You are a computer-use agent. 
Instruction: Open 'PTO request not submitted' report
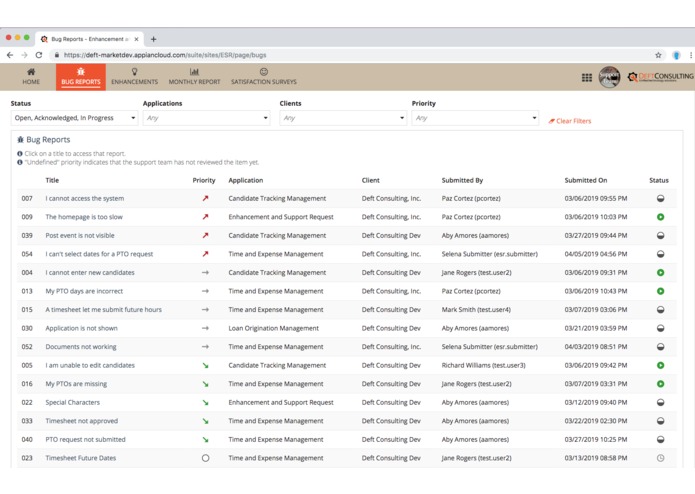(x=86, y=440)
